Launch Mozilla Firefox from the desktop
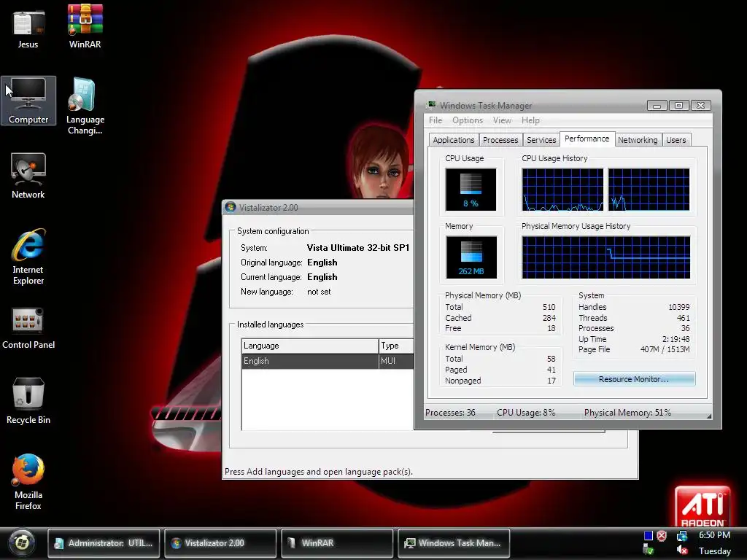The width and height of the screenshot is (747, 560). tap(28, 481)
